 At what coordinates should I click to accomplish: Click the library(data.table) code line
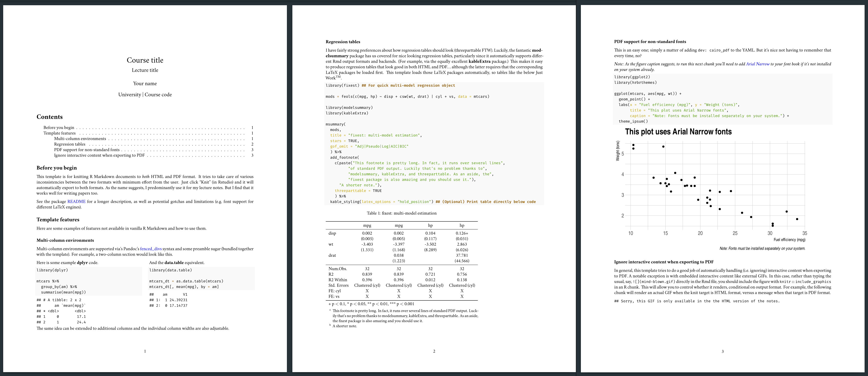(x=171, y=270)
